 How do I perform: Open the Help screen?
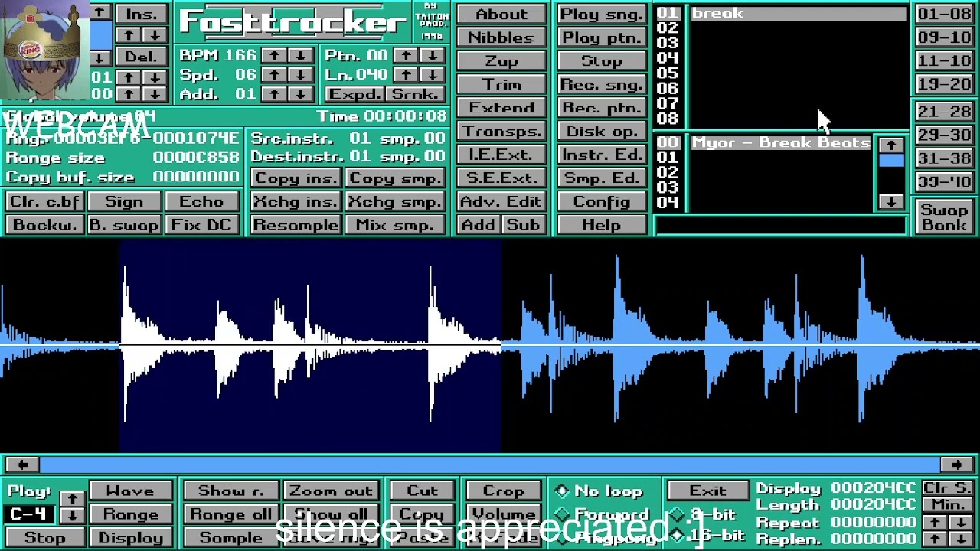601,225
